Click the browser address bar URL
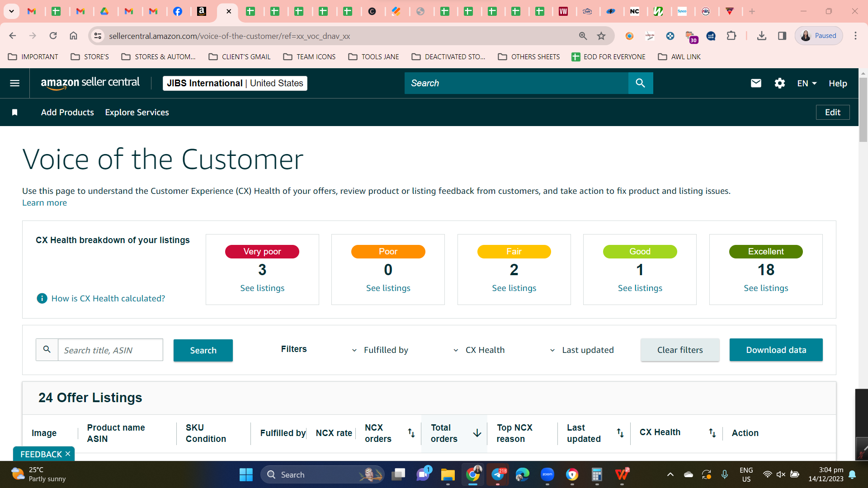Viewport: 868px width, 488px height. (x=229, y=36)
